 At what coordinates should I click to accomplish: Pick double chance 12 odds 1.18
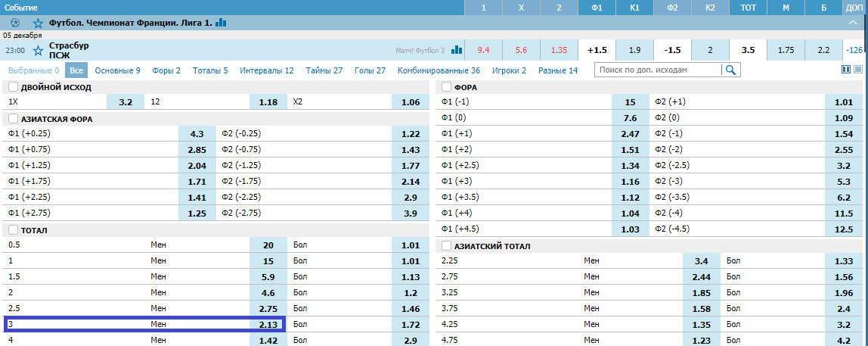268,102
